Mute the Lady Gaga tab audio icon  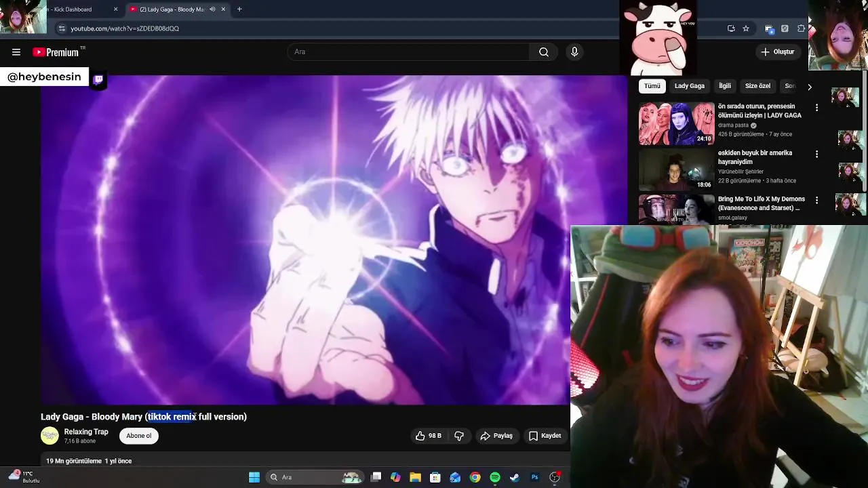click(x=212, y=9)
